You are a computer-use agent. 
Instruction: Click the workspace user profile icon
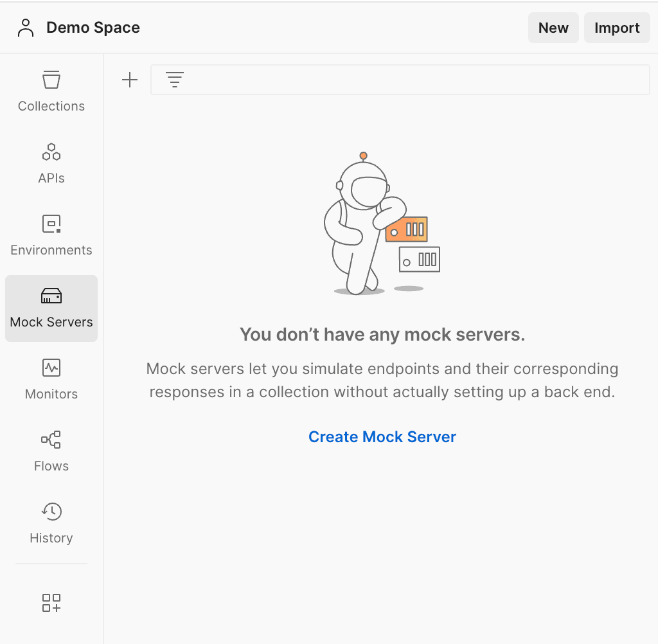[x=26, y=28]
